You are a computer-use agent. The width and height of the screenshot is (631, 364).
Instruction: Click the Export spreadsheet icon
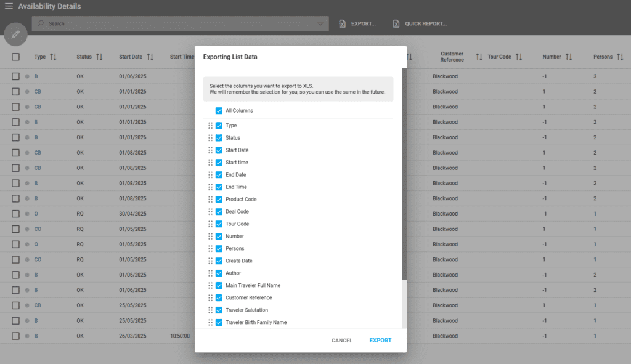click(342, 23)
